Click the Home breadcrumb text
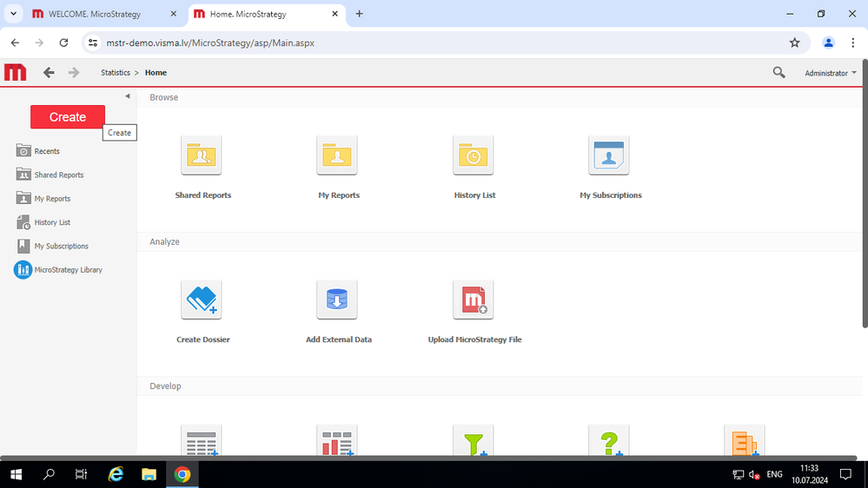868x488 pixels. click(156, 72)
